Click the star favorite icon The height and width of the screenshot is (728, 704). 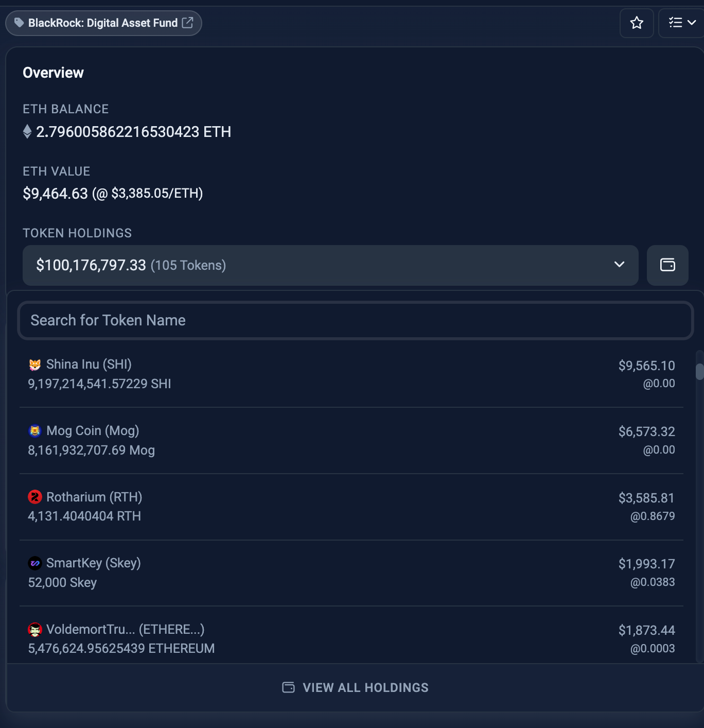pos(637,23)
